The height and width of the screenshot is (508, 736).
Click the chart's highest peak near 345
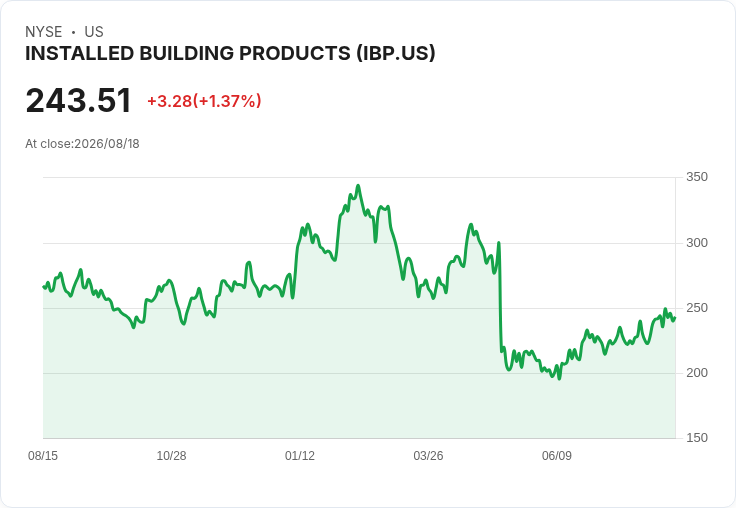tap(358, 186)
